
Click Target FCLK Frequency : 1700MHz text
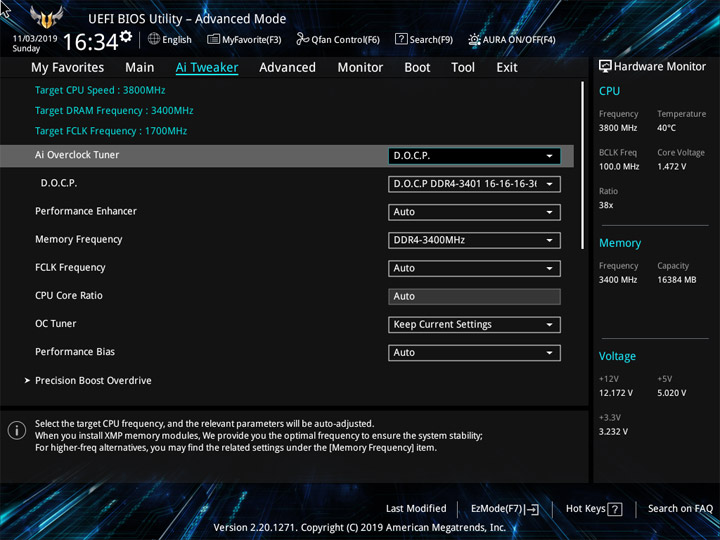111,131
